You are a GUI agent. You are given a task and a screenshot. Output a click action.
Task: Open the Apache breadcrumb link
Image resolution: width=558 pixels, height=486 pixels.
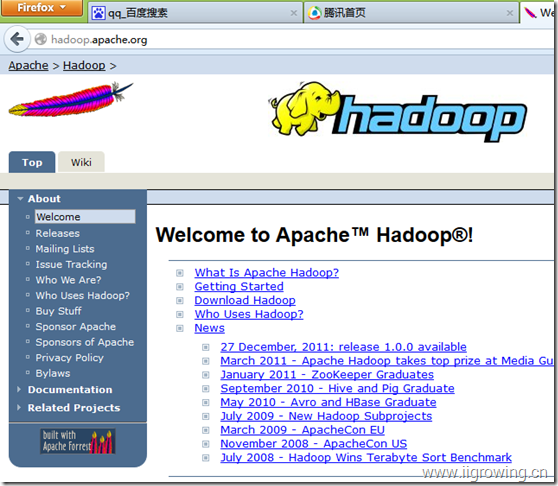pyautogui.click(x=28, y=65)
